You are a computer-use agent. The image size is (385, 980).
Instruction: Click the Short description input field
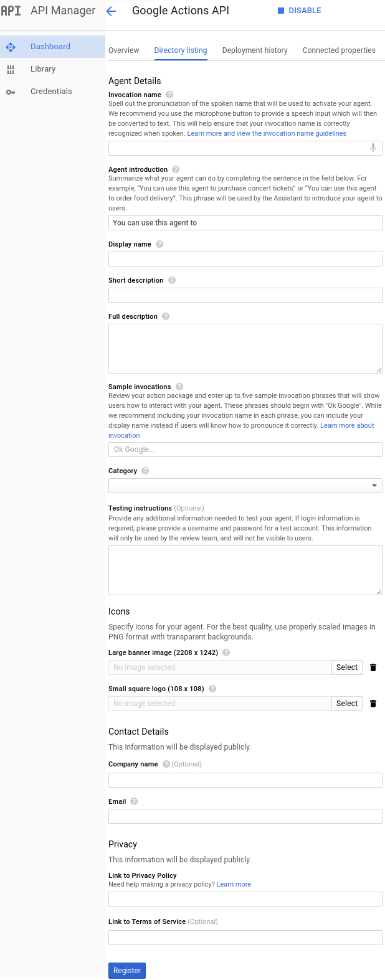point(245,295)
